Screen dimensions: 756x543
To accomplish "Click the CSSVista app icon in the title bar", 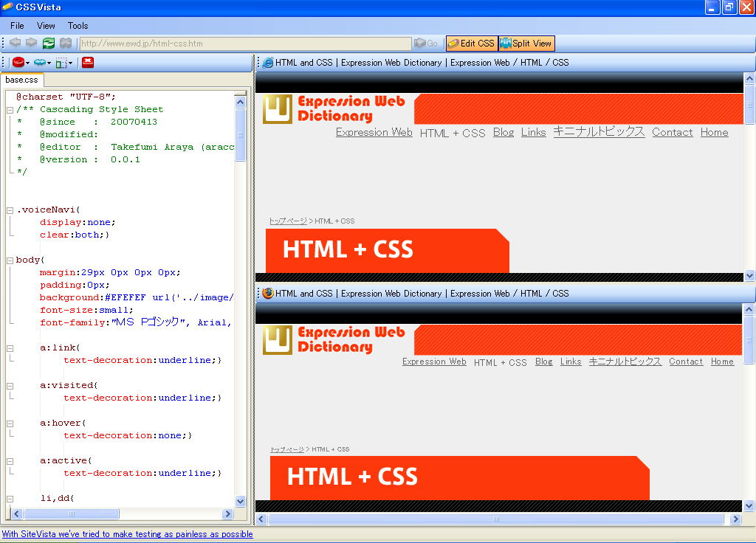I will (7, 7).
